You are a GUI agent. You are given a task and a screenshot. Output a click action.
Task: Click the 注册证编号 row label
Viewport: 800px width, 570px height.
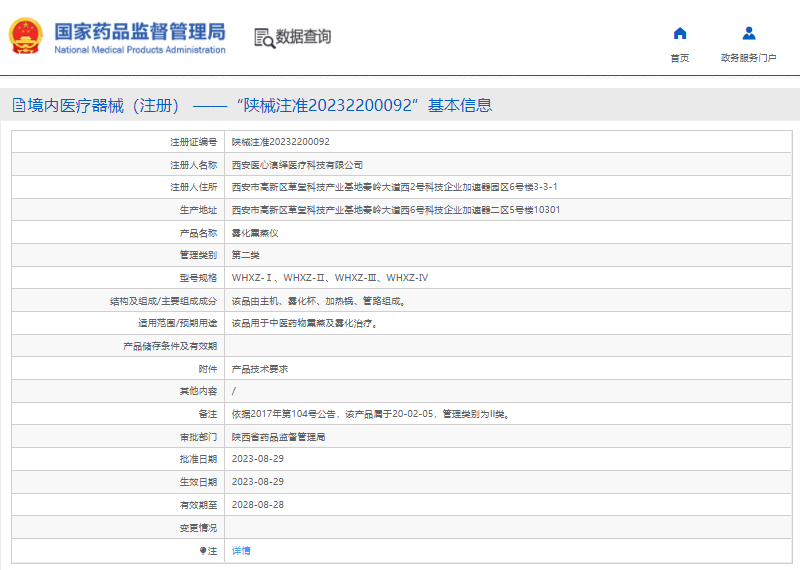click(x=193, y=142)
